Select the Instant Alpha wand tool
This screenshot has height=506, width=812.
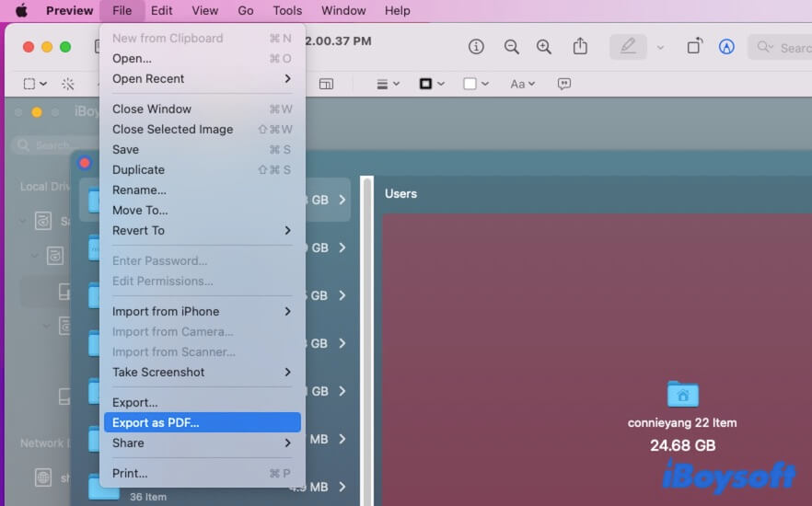pos(68,84)
